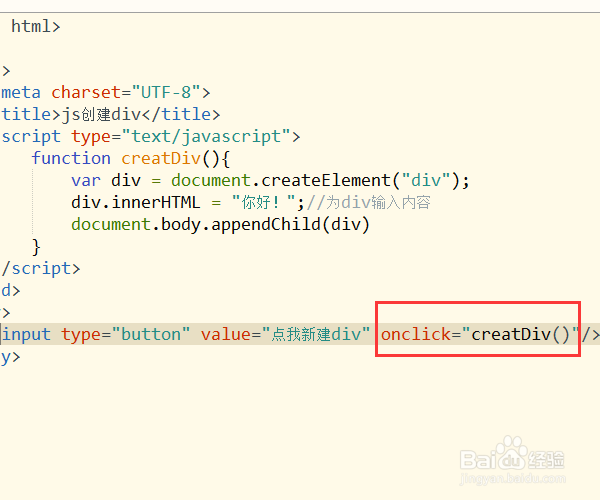Image resolution: width=600 pixels, height=500 pixels.
Task: Click the function keyword
Action: [x=71, y=158]
